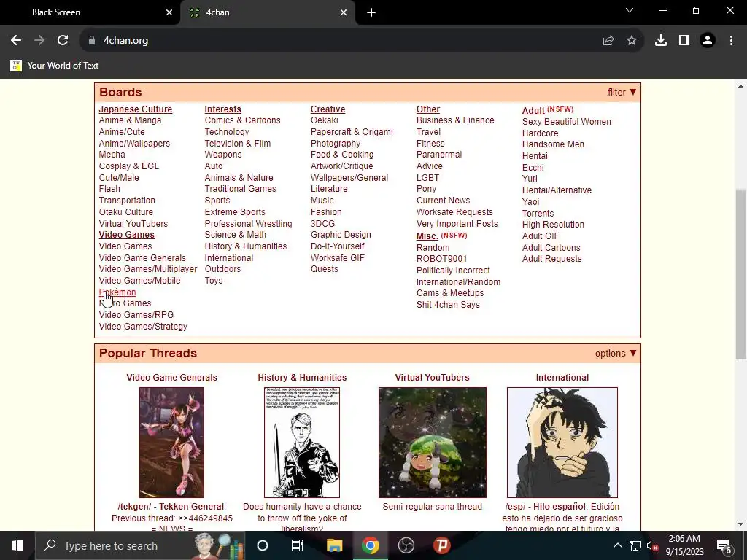Screen dimensions: 747x560
Task: Open the Video Games/Strategy board
Action: (143, 327)
